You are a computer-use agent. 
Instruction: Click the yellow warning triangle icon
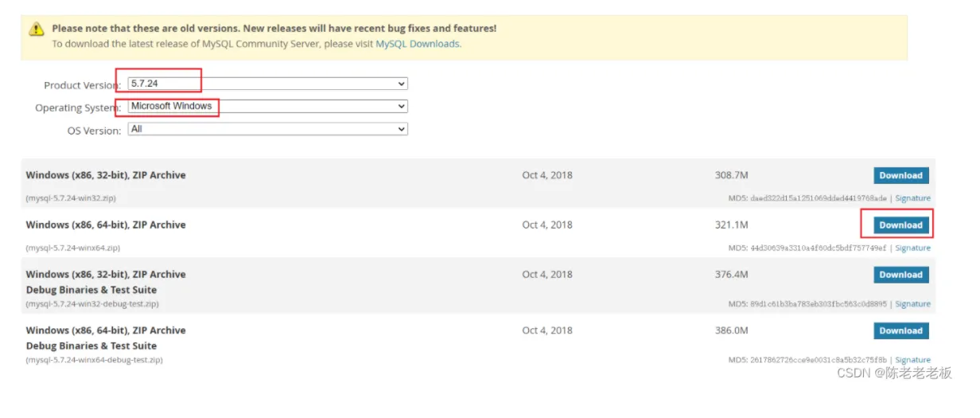point(37,29)
